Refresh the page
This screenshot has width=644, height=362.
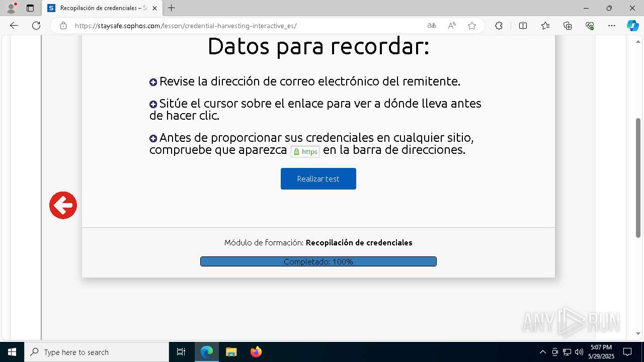36,26
